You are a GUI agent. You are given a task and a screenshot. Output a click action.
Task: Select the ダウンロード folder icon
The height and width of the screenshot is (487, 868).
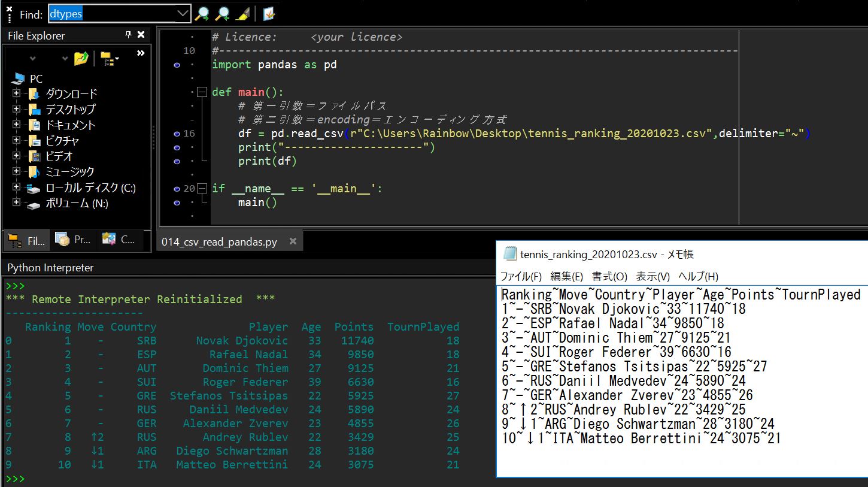coord(34,94)
